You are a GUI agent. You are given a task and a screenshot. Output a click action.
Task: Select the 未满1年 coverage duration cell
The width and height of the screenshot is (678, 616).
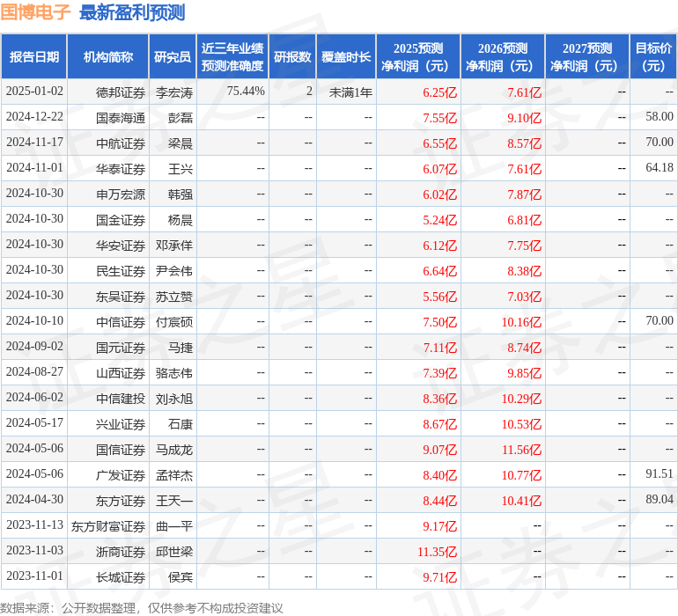tap(350, 92)
